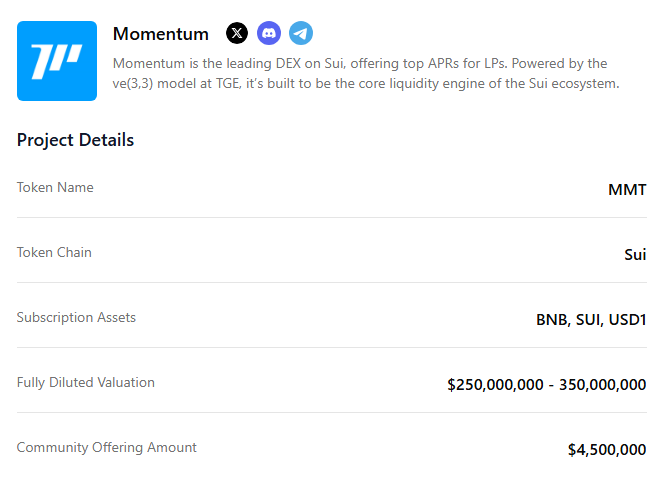Image resolution: width=664 pixels, height=478 pixels.
Task: Click the MMT token name value
Action: point(627,190)
